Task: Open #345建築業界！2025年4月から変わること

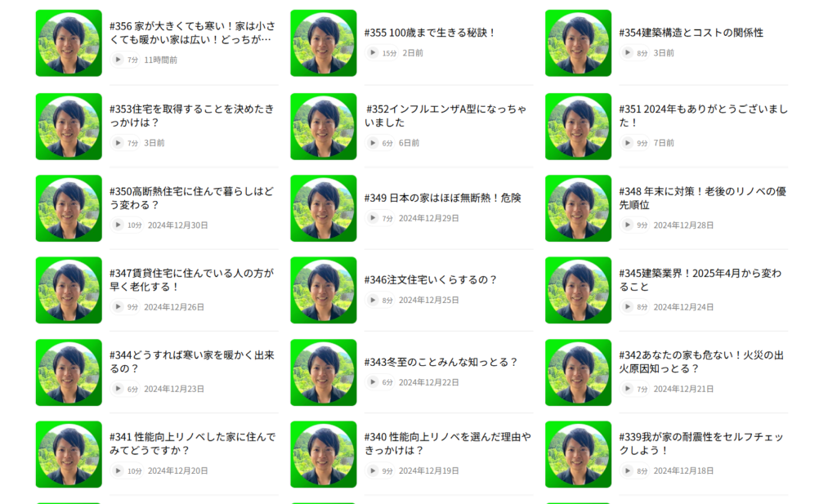Action: coord(700,280)
